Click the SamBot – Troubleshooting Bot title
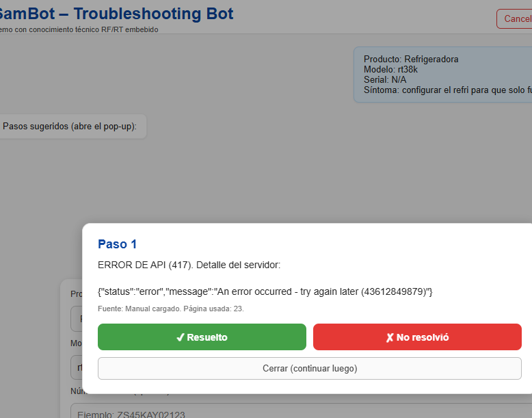This screenshot has height=418, width=532. tap(116, 14)
